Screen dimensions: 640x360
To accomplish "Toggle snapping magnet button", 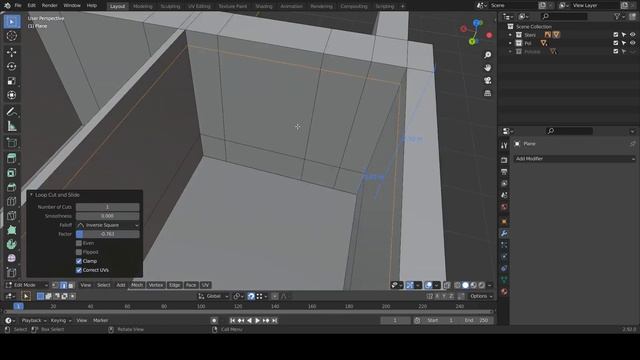I will 251,296.
